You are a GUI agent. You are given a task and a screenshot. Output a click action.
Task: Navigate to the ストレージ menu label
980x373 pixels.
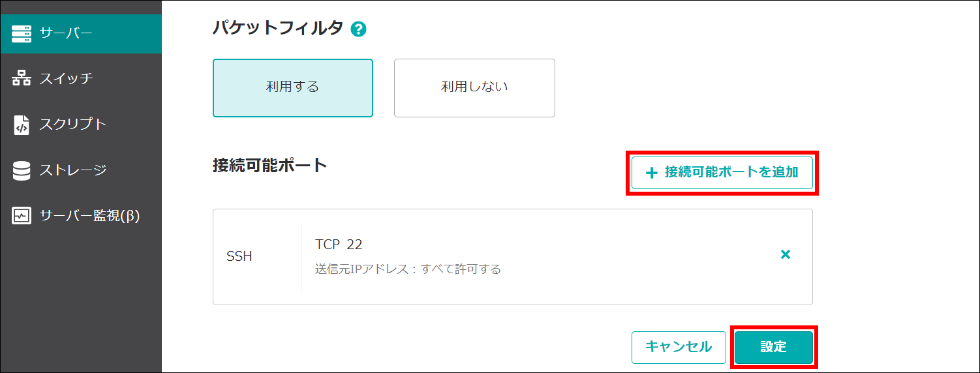72,170
